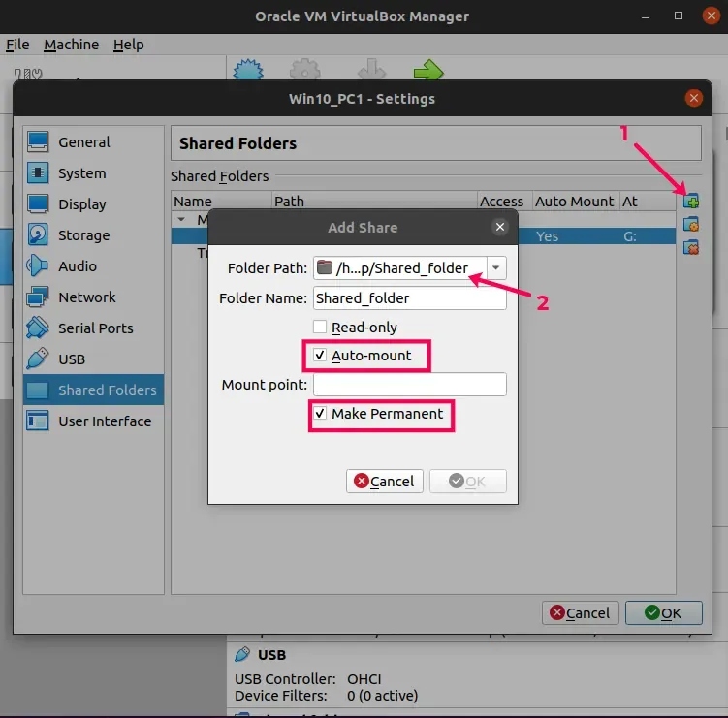This screenshot has height=718, width=728.
Task: Click the At column header
Action: pyautogui.click(x=648, y=201)
